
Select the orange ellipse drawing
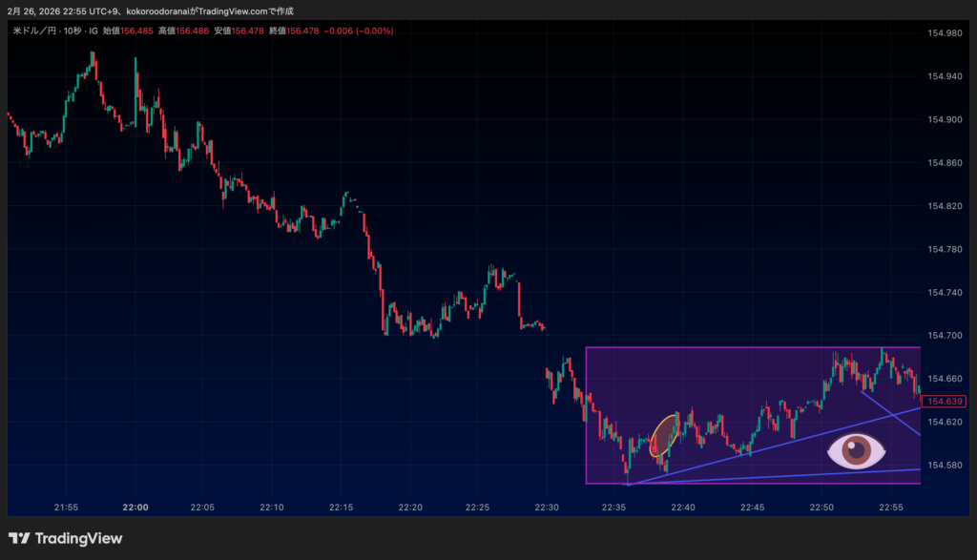pos(665,434)
